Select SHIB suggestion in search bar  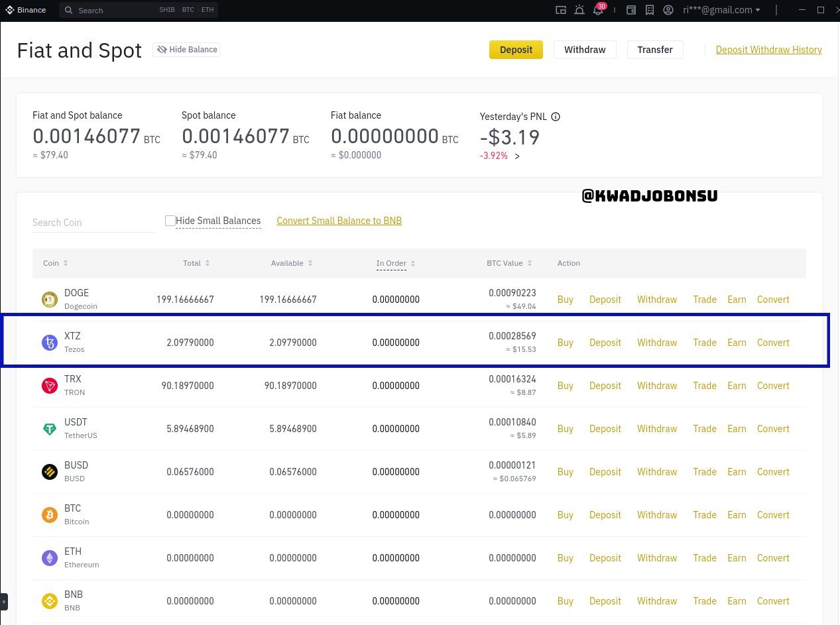(x=166, y=11)
